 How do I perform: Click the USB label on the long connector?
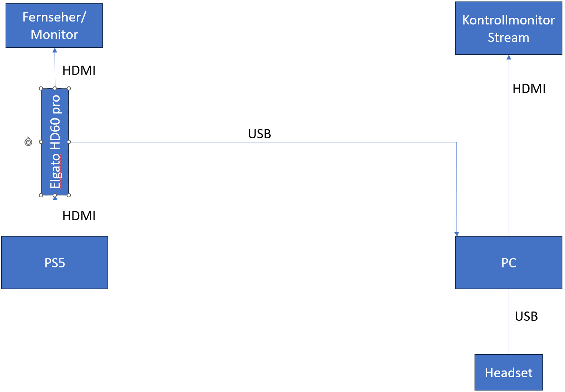click(260, 134)
